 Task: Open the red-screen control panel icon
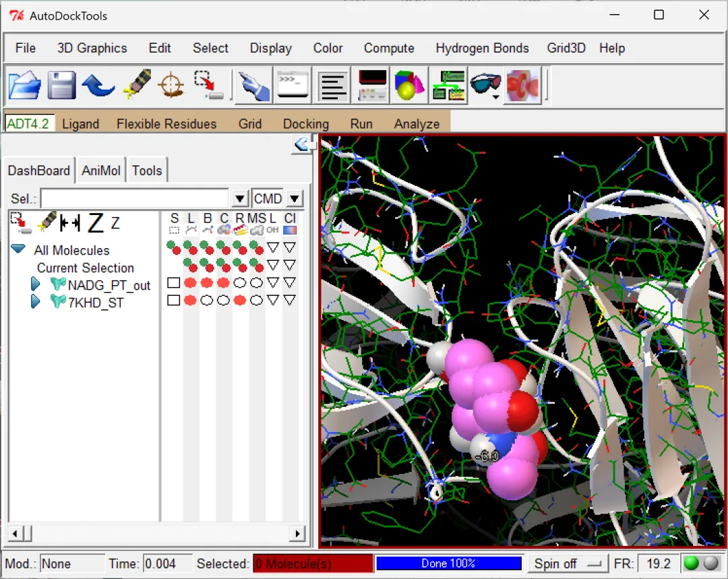point(371,86)
